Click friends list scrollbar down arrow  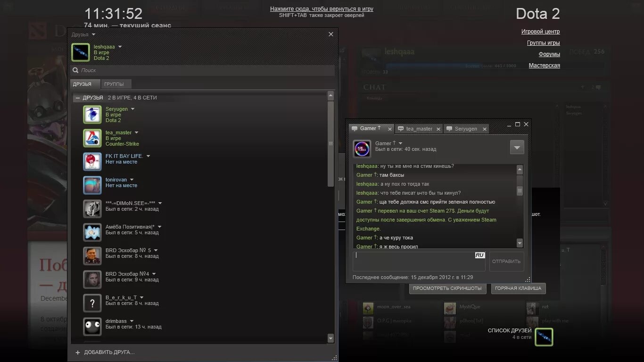[330, 338]
